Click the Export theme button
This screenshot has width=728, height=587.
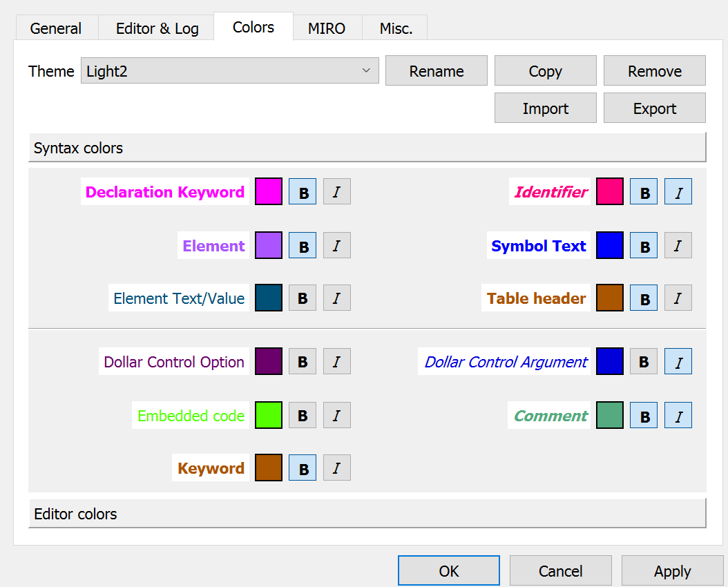[x=654, y=108]
